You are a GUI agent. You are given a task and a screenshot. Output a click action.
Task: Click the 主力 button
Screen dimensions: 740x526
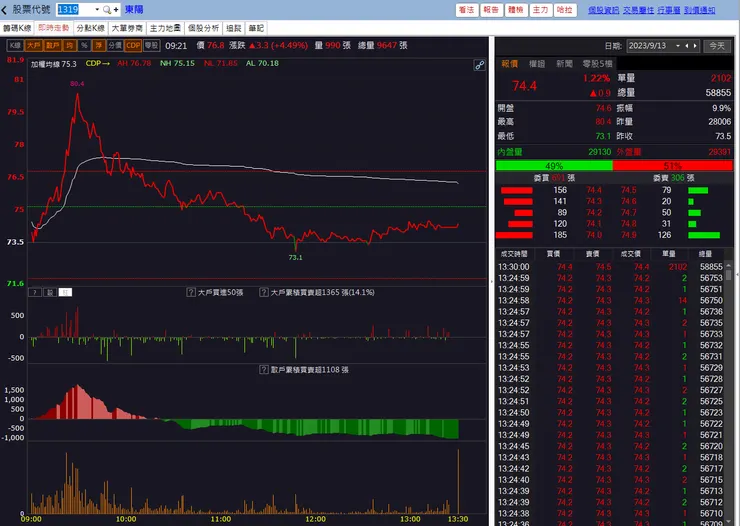(x=540, y=10)
